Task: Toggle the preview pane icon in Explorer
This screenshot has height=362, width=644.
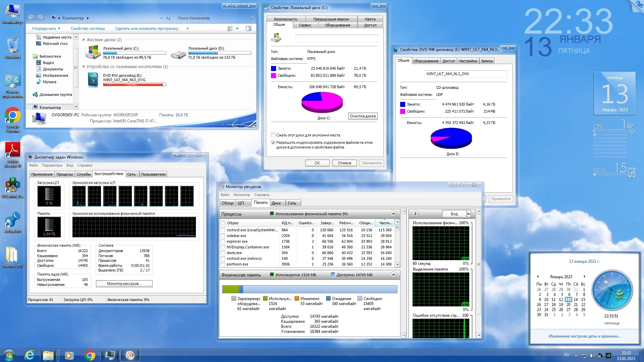Action: coord(249,28)
